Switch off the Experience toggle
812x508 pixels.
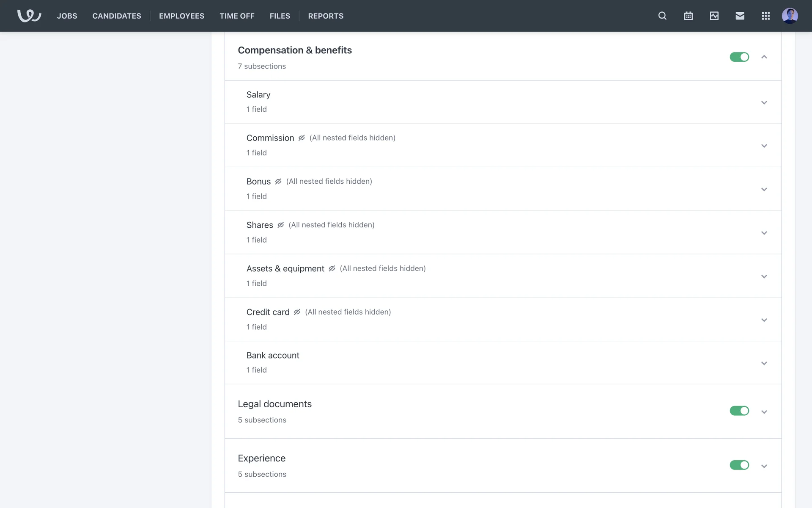739,465
